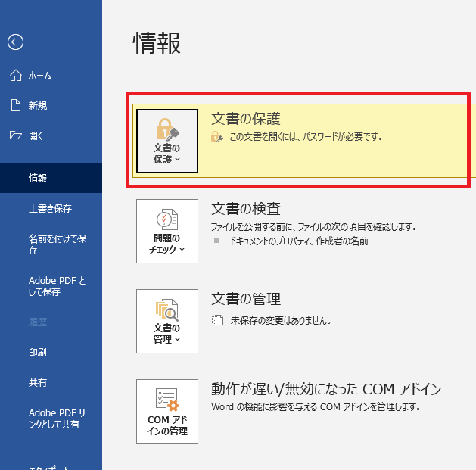Image resolution: width=476 pixels, height=470 pixels.
Task: Expand the 文書の保護 dropdown chevron
Action: point(178,159)
